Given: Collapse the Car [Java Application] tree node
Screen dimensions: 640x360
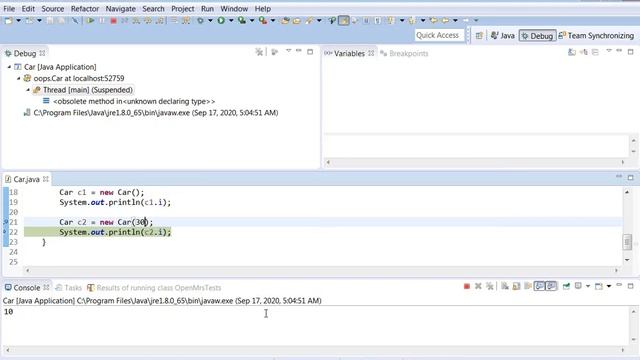Looking at the screenshot, I should (x=9, y=67).
